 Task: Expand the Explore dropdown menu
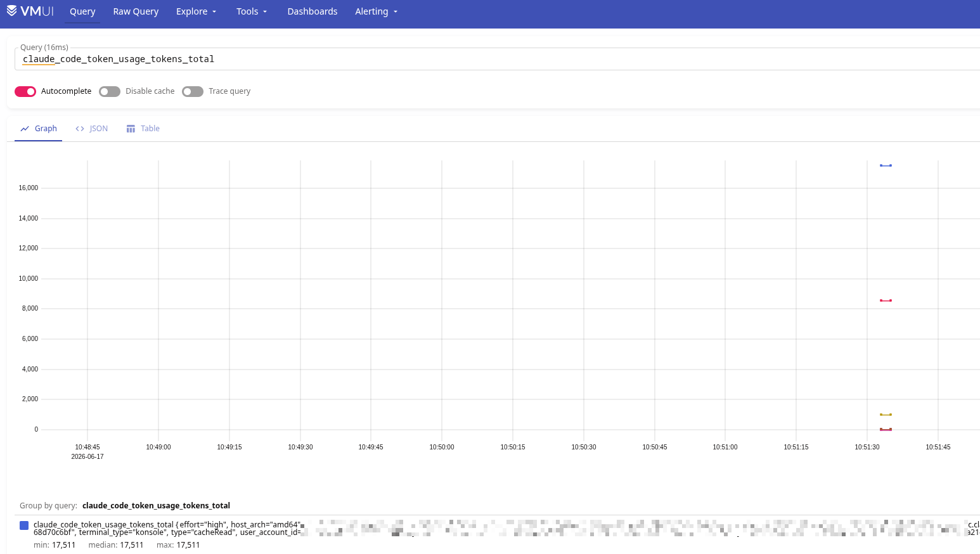pos(196,11)
